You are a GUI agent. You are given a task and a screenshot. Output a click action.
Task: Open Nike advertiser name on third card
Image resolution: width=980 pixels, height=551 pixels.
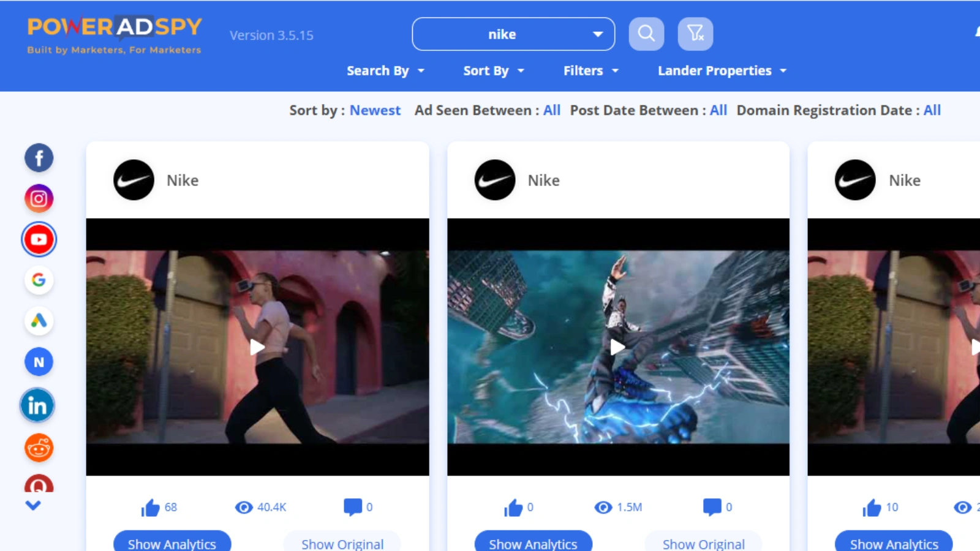(905, 181)
